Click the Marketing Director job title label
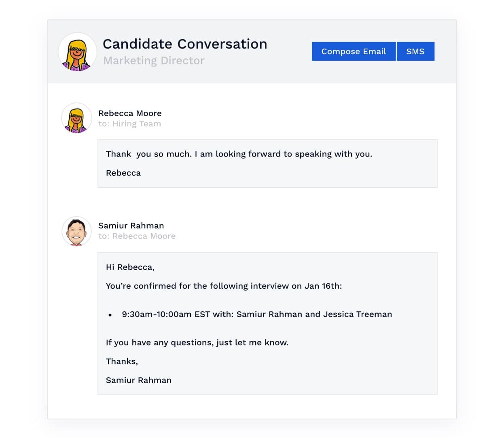The width and height of the screenshot is (504, 438). point(154,61)
